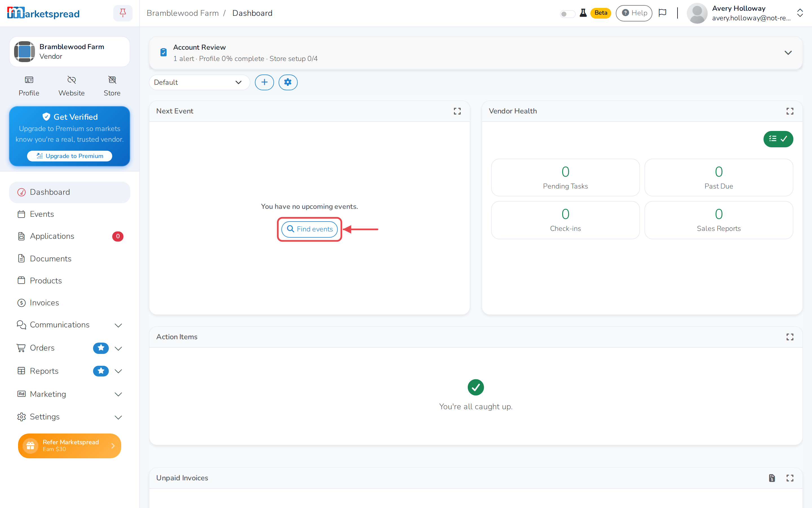Click the Past Due count card
The width and height of the screenshot is (812, 508).
tap(719, 178)
